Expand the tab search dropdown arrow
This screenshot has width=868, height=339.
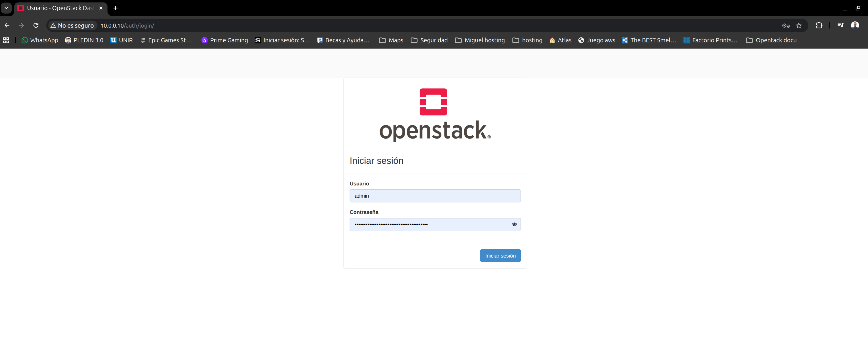(6, 8)
